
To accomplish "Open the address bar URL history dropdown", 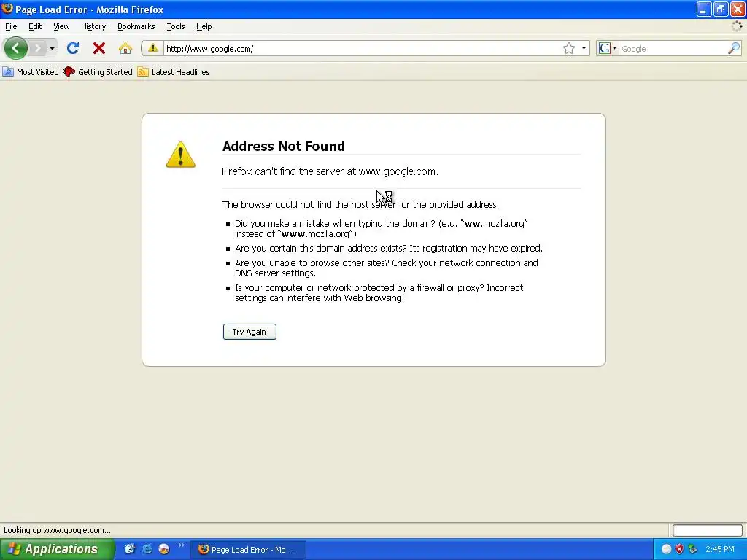I will [584, 49].
